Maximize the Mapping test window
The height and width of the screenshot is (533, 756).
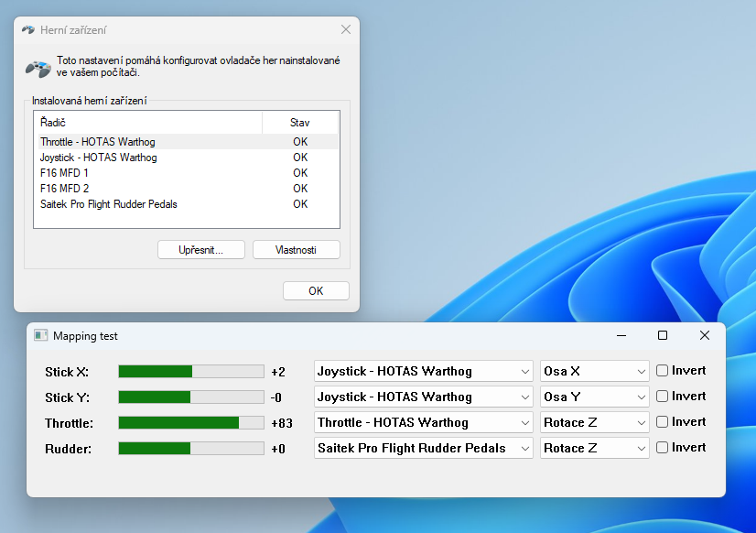point(663,335)
